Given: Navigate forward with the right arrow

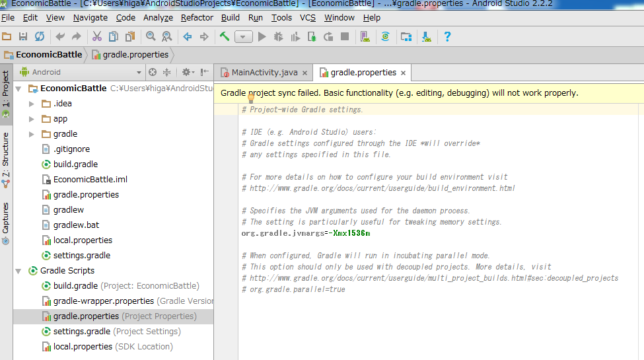Looking at the screenshot, I should click(204, 36).
